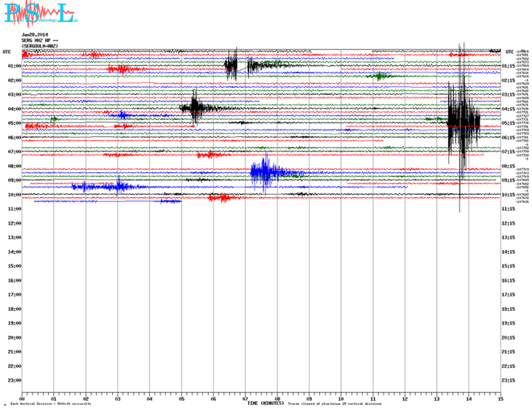The width and height of the screenshot is (532, 409).
Task: Click the 20:15 label on the right axis
Action: [509, 338]
